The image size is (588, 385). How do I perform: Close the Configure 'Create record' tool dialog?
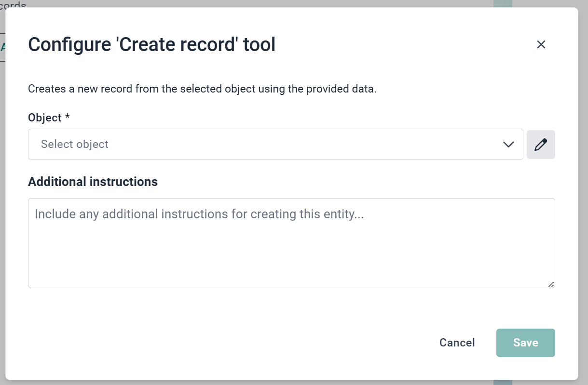click(541, 45)
